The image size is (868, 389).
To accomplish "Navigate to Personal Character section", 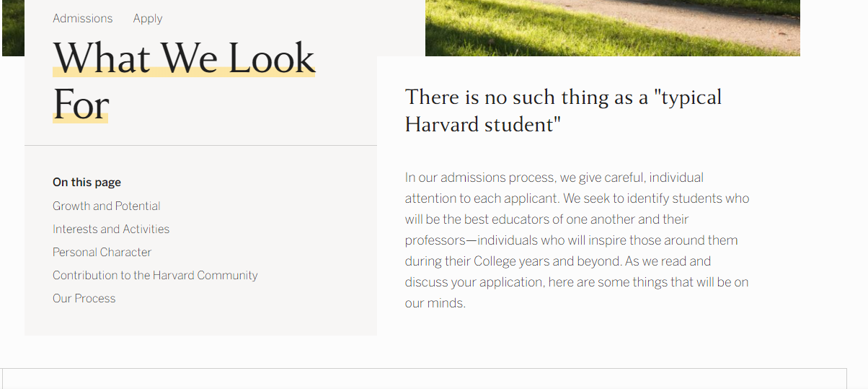I will 102,252.
